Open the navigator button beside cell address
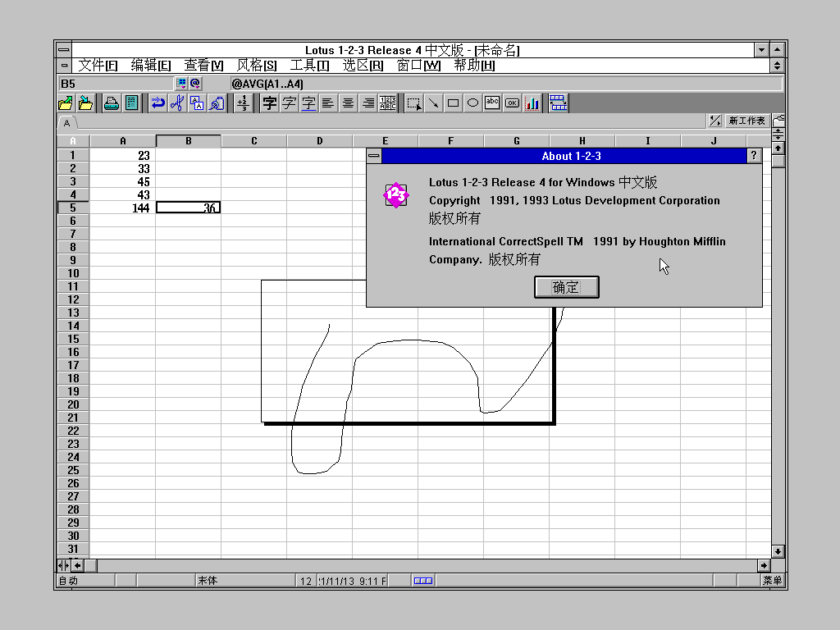The height and width of the screenshot is (630, 840). pyautogui.click(x=181, y=84)
